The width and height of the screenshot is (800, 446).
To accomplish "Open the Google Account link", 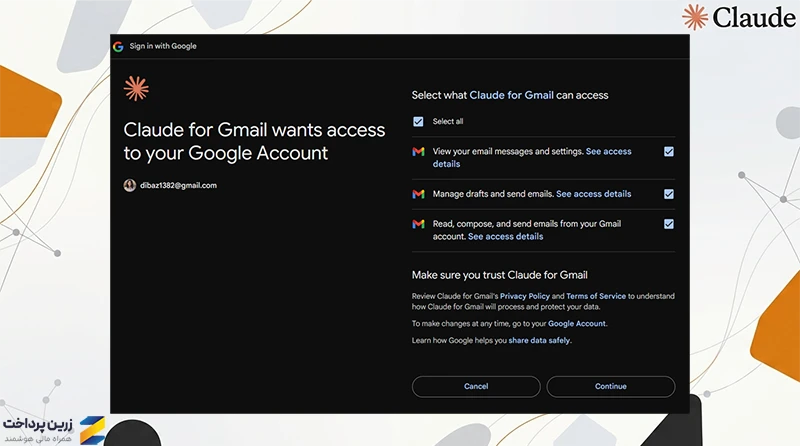I will [x=577, y=324].
